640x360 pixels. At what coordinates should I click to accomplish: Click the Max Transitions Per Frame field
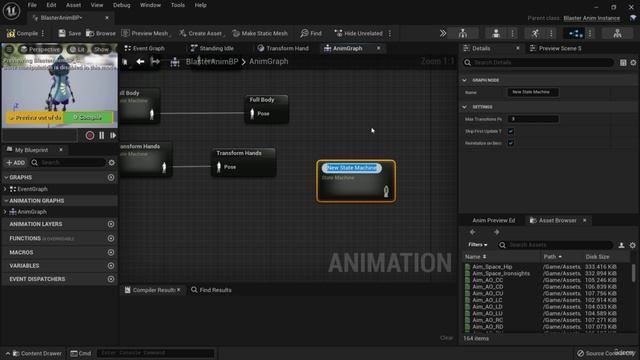[x=533, y=119]
